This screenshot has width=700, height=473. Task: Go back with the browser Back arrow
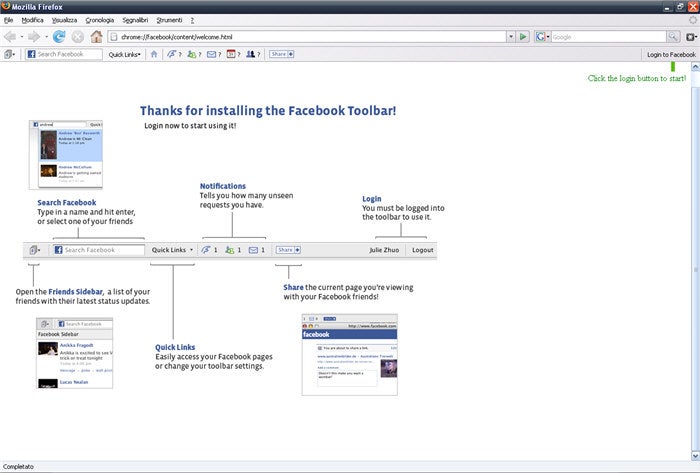pos(10,37)
